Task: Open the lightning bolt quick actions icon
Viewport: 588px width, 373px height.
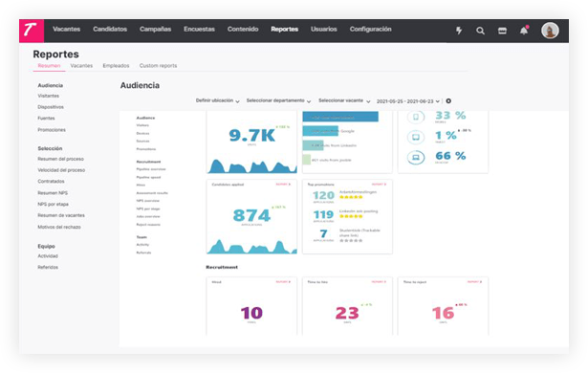Action: (459, 31)
